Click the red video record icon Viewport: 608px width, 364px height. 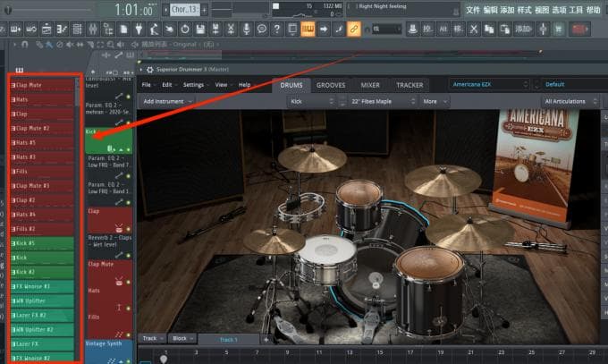click(579, 30)
